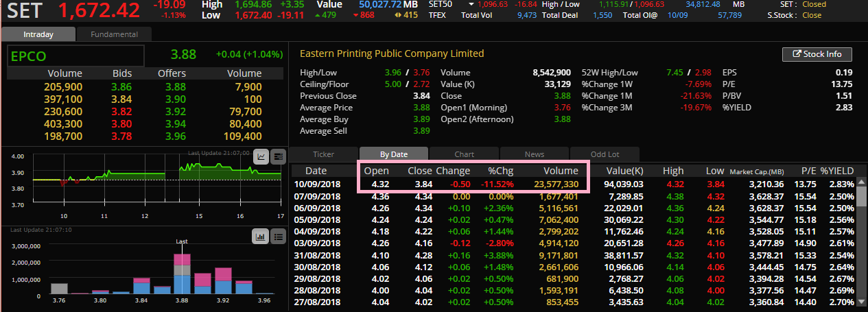Click the S.Stock status label

pyautogui.click(x=782, y=14)
